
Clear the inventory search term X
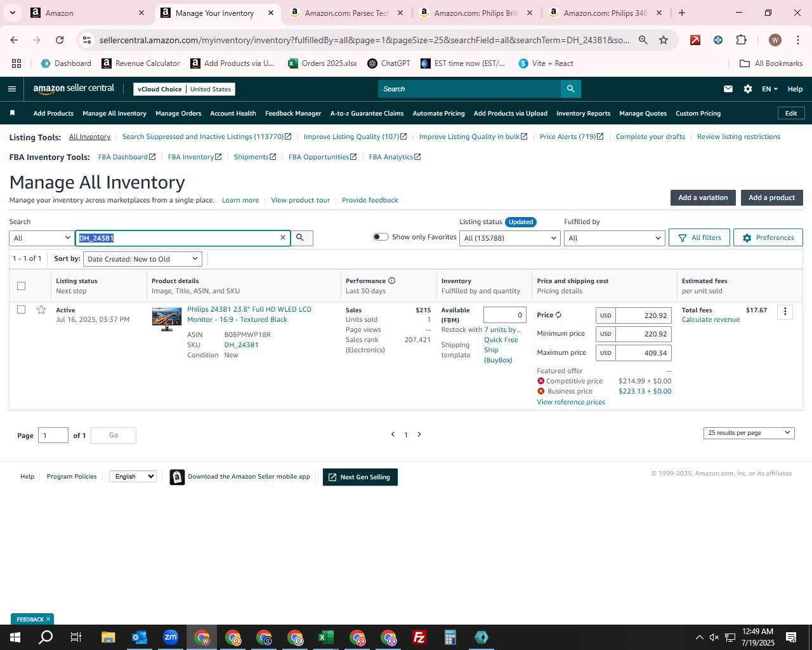283,237
